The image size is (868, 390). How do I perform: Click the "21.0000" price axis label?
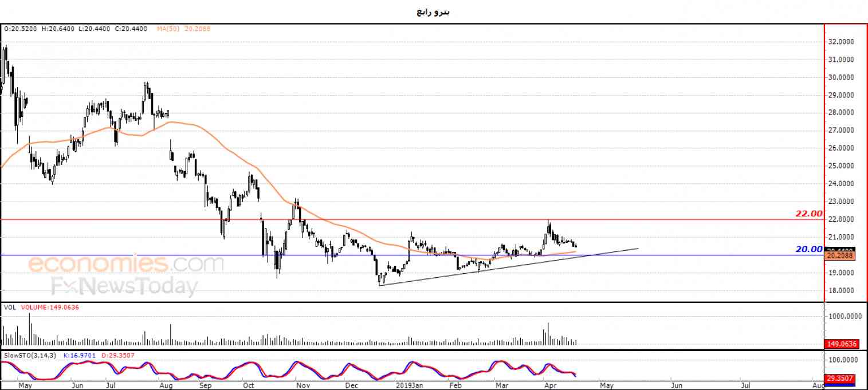pos(841,237)
